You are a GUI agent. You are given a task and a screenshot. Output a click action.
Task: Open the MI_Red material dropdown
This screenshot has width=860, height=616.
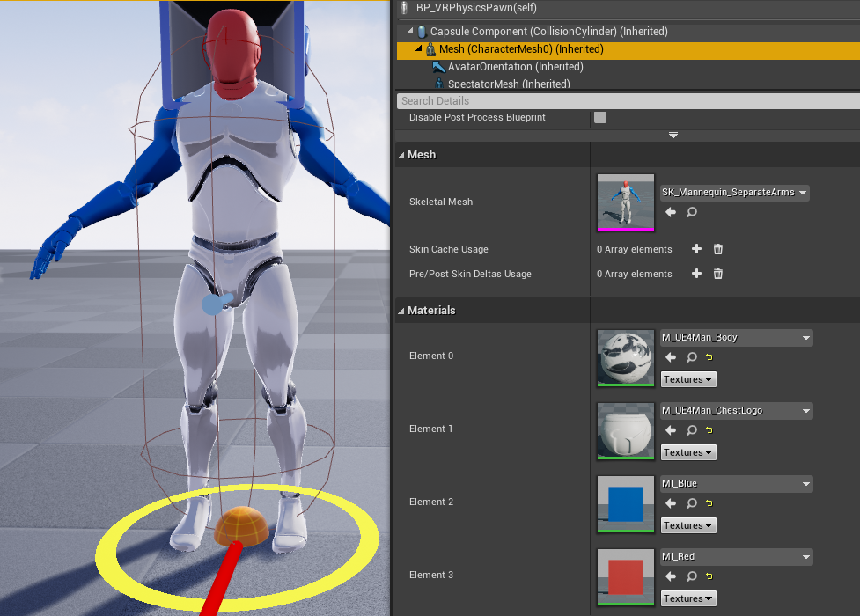click(737, 557)
